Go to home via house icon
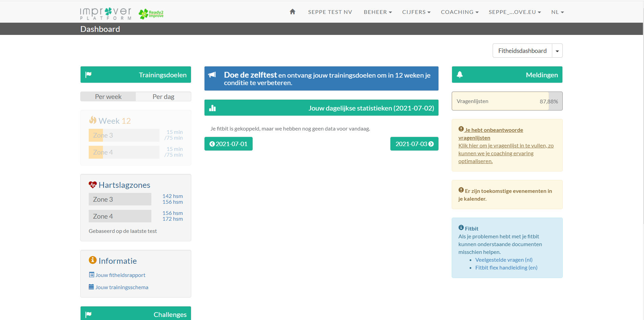The image size is (644, 320). [x=293, y=12]
